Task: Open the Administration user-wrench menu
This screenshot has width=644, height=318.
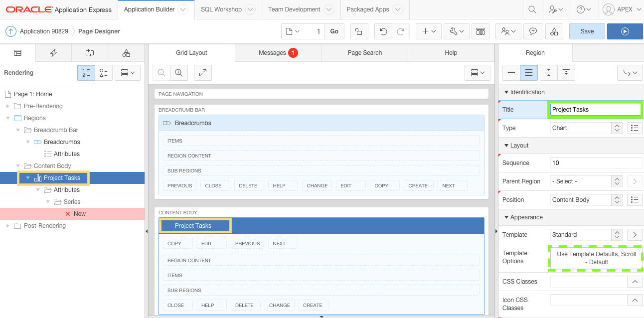Action: pos(556,9)
